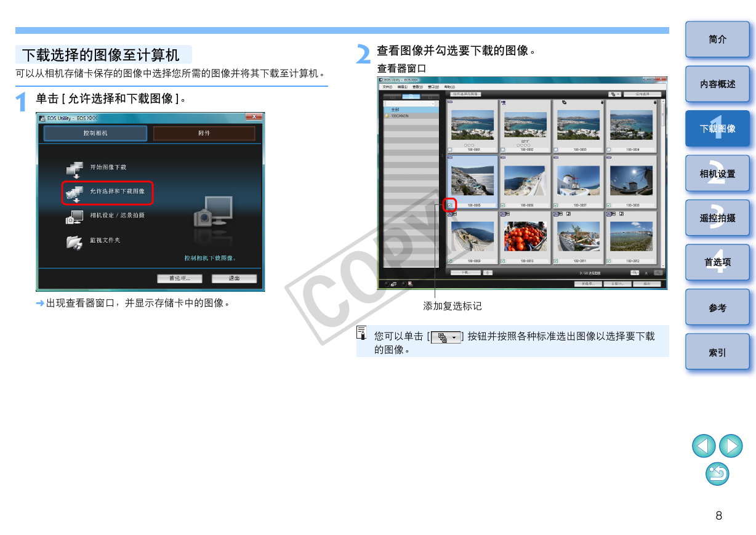Select the 全部 entry in folder list
Screen dimensions: 756x535
pyautogui.click(x=411, y=110)
